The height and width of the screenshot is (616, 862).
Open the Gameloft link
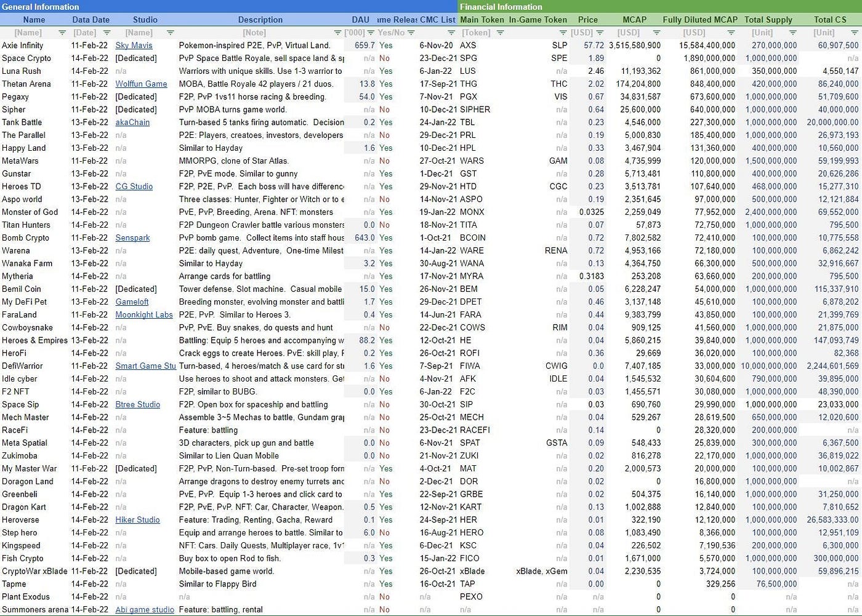click(132, 302)
